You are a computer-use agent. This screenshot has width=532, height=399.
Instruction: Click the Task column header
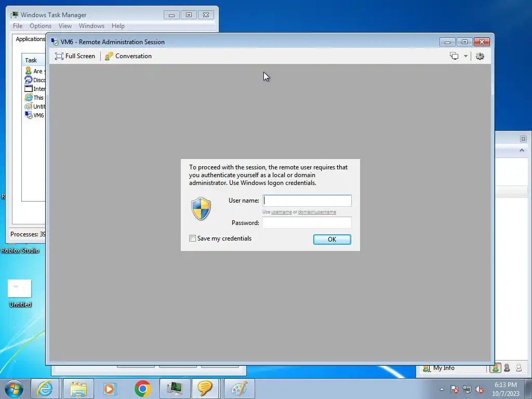click(33, 60)
